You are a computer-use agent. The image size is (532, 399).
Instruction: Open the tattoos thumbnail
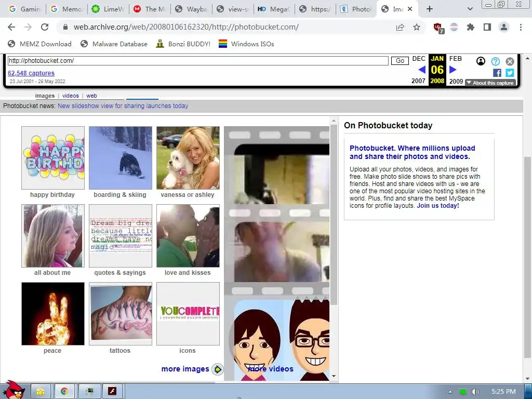point(121,314)
